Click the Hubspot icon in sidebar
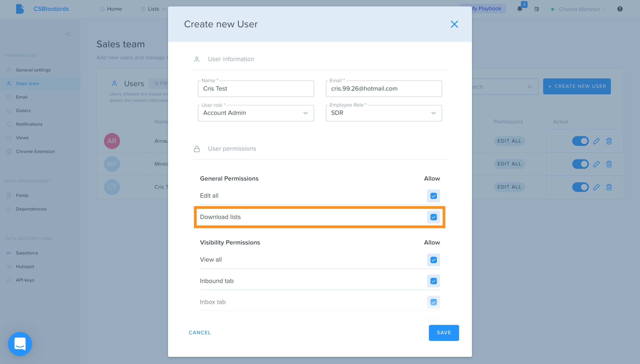The image size is (640, 364). coord(9,266)
